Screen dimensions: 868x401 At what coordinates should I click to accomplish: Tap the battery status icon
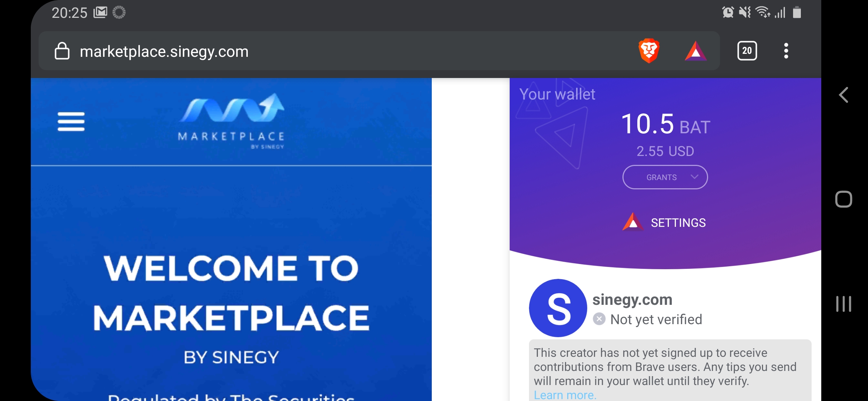[x=797, y=12]
